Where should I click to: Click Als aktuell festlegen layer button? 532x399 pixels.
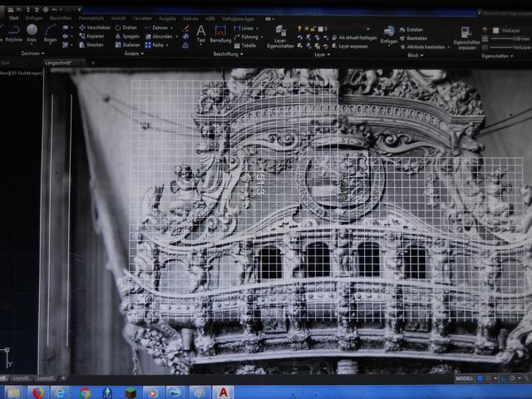(x=354, y=37)
